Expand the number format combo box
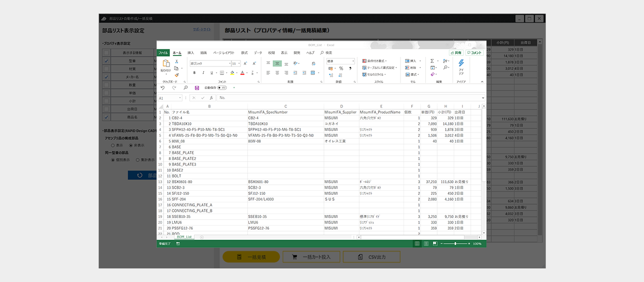644x282 pixels. (x=353, y=61)
